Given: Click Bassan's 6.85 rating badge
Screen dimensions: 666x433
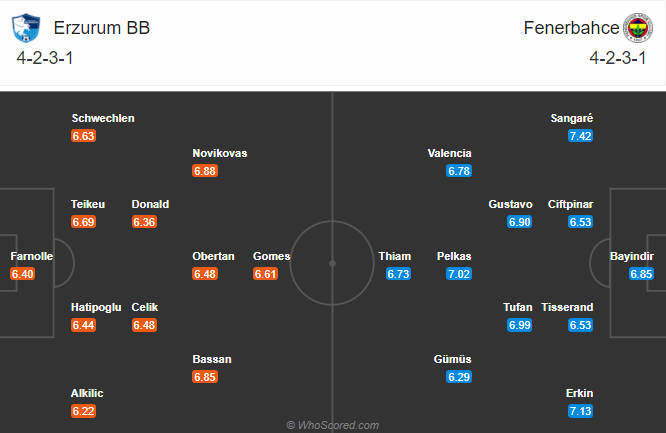Looking at the screenshot, I should point(205,377).
